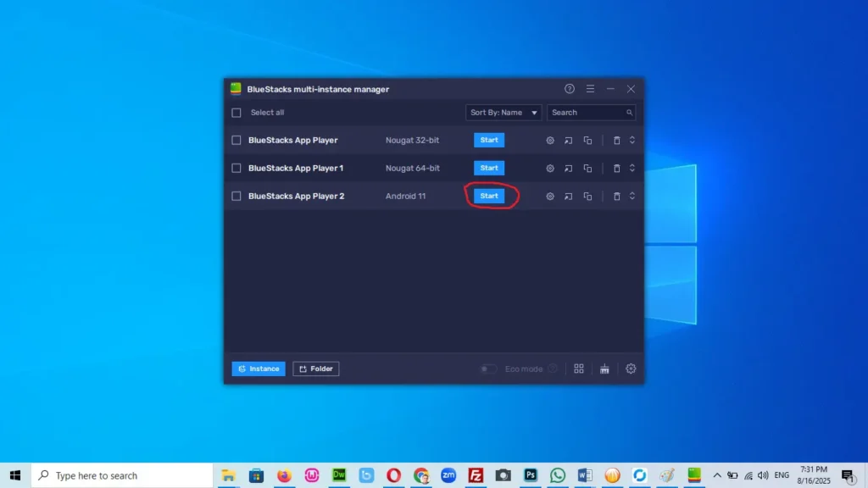Open settings for BlueStacks App Player 2
This screenshot has height=488, width=868.
(x=550, y=197)
